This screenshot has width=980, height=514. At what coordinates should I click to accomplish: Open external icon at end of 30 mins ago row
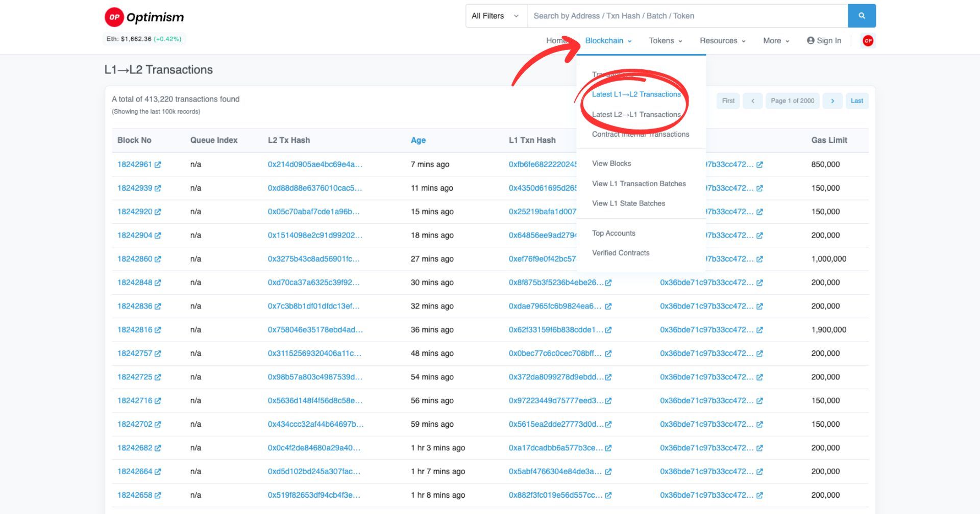coord(759,282)
